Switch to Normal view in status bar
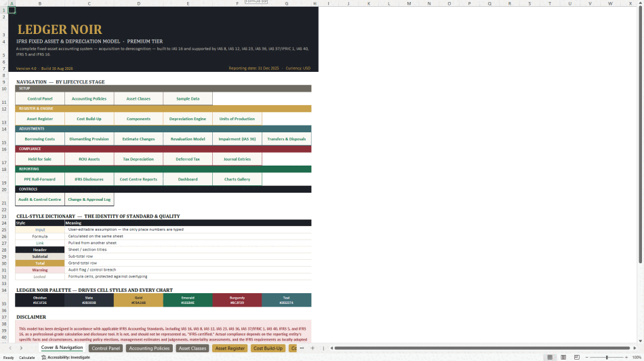The width and height of the screenshot is (644, 361). click(550, 358)
